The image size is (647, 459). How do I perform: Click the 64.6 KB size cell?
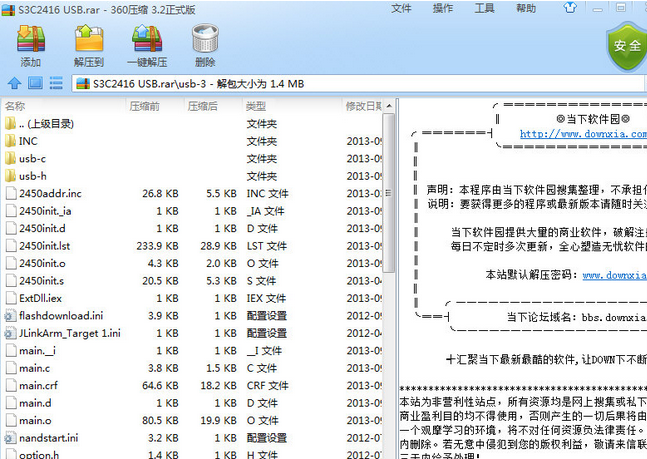tap(160, 386)
